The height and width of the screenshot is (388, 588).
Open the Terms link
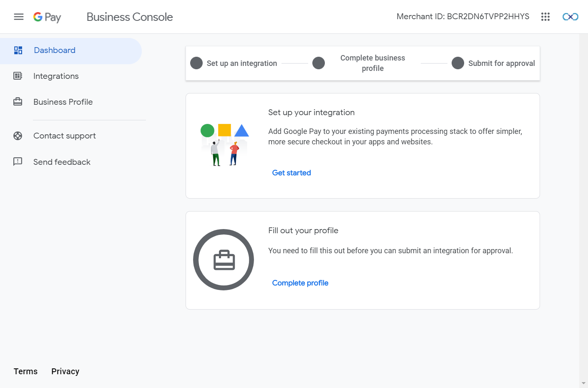click(x=25, y=371)
